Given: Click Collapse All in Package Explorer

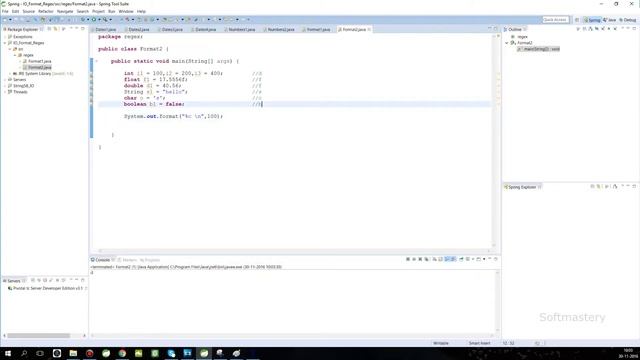Looking at the screenshot, I should (x=49, y=29).
